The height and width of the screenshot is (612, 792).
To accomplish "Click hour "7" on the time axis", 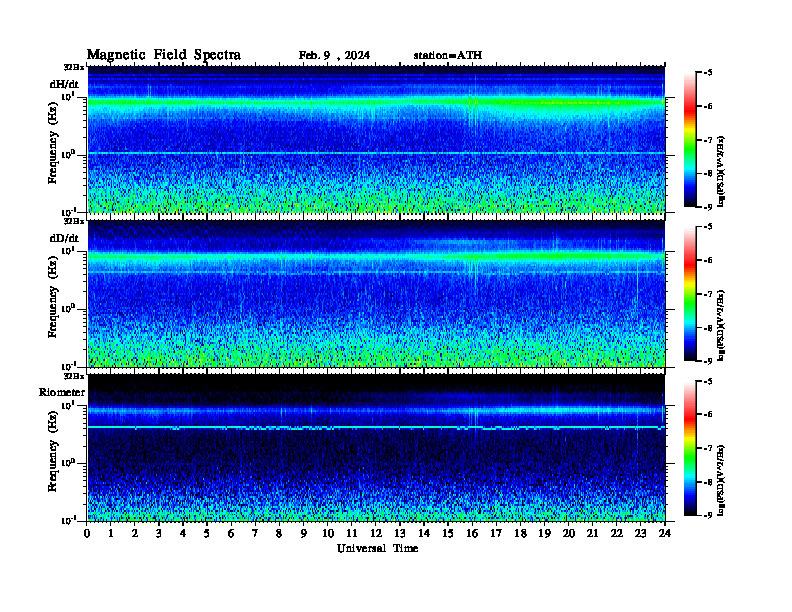I will coord(256,534).
